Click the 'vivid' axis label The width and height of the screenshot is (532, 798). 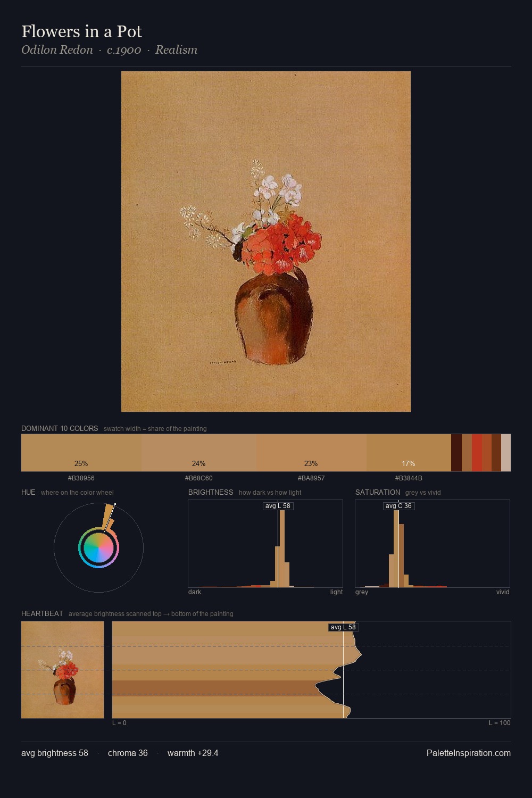pyautogui.click(x=503, y=592)
